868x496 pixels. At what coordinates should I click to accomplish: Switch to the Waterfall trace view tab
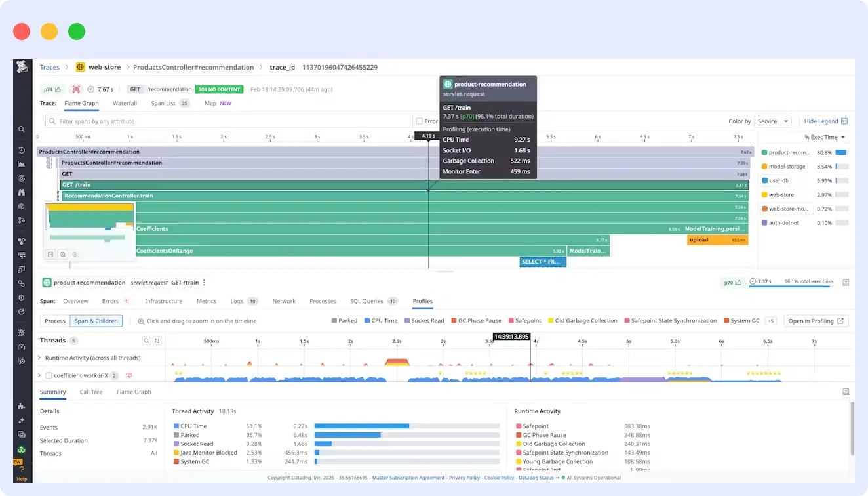125,103
